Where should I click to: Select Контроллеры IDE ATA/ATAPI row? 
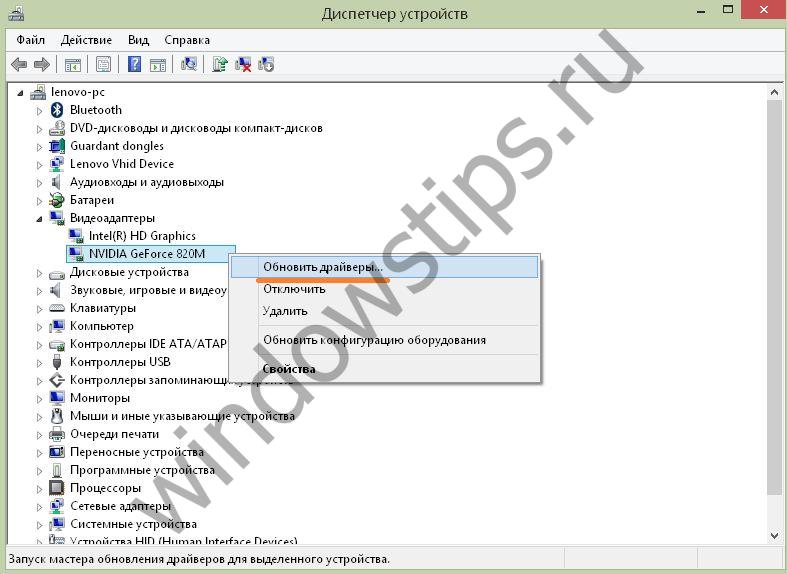click(x=149, y=344)
